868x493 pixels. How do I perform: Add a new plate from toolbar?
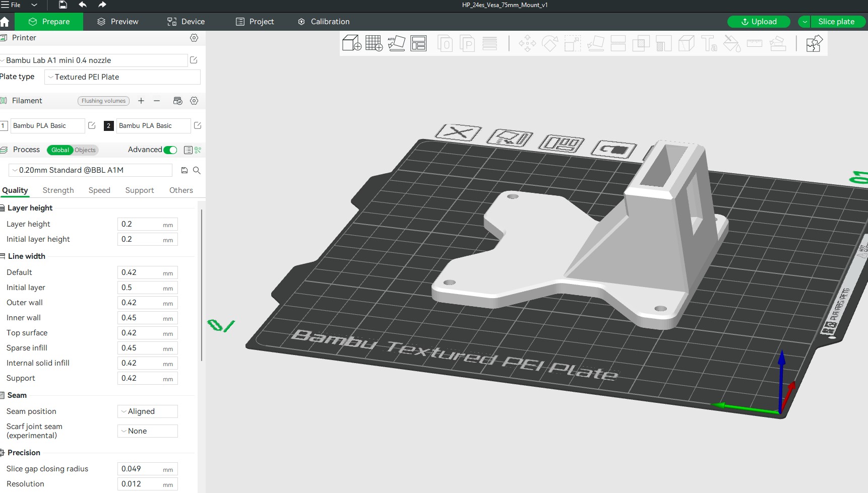[374, 44]
